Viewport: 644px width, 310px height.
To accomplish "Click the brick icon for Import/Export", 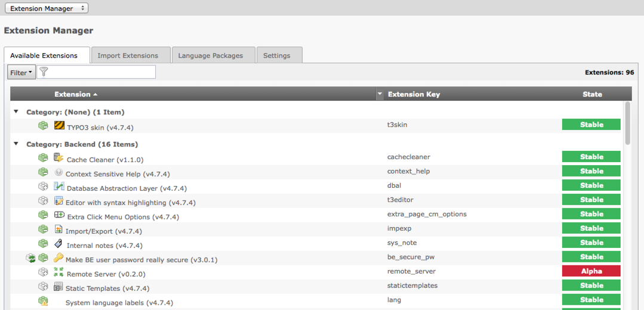I will pos(43,229).
